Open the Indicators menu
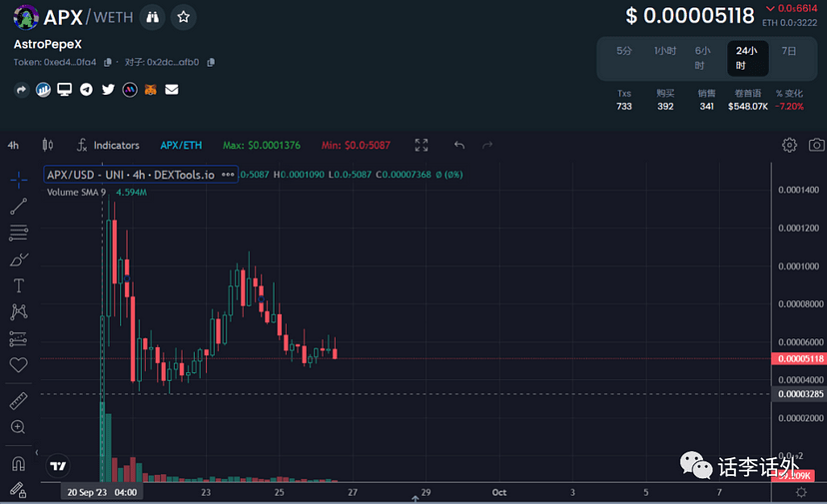This screenshot has width=827, height=504. [108, 145]
